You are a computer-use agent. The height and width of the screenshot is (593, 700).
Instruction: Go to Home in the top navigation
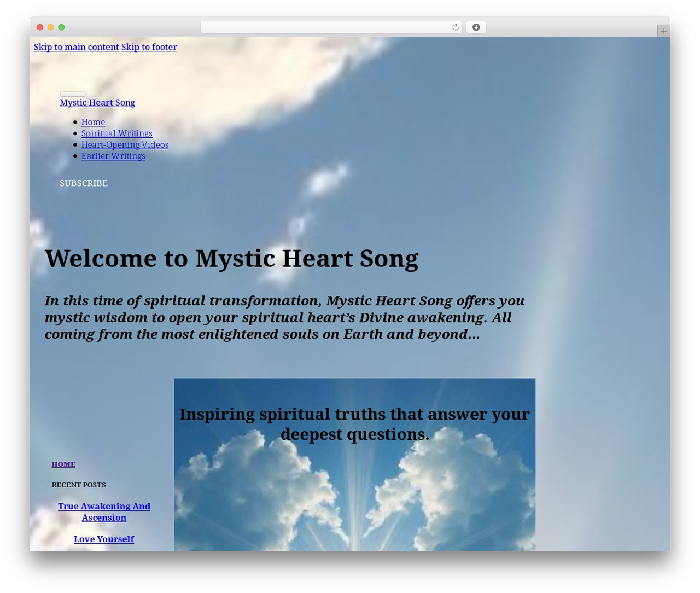point(93,122)
